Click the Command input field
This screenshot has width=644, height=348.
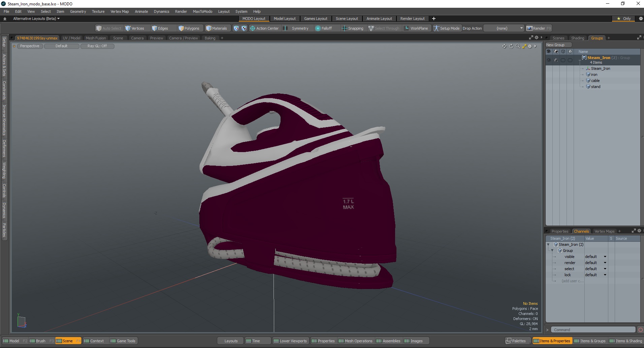[x=593, y=330]
